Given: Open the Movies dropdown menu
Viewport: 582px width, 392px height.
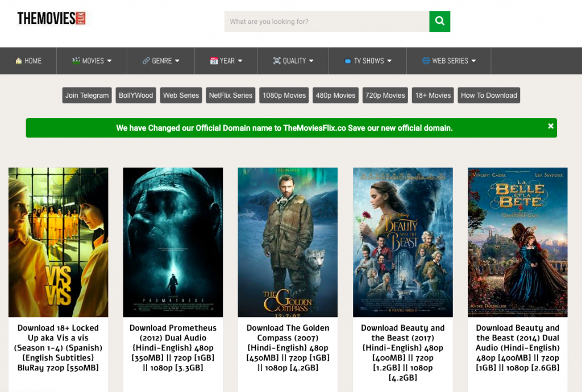Looking at the screenshot, I should [93, 61].
